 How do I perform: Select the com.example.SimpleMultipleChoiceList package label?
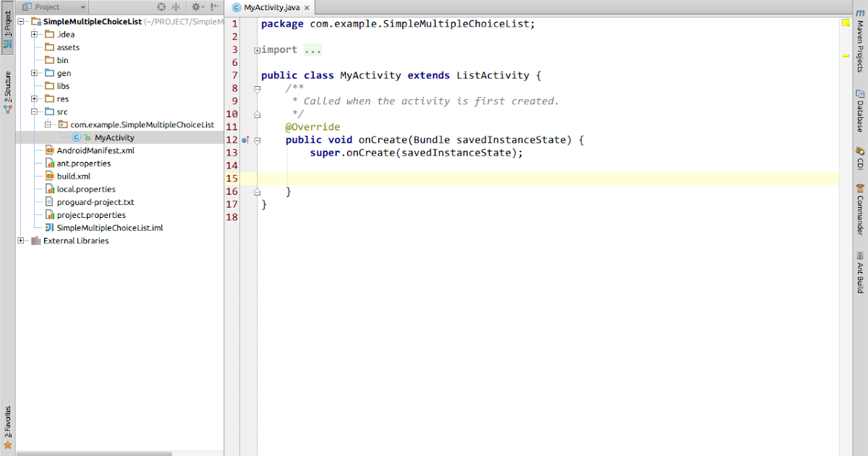142,124
